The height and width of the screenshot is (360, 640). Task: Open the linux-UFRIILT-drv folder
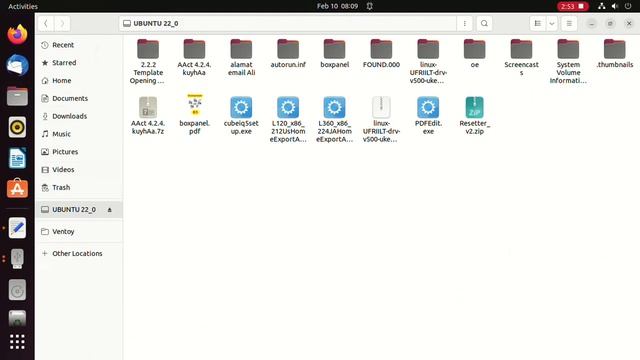[428, 61]
